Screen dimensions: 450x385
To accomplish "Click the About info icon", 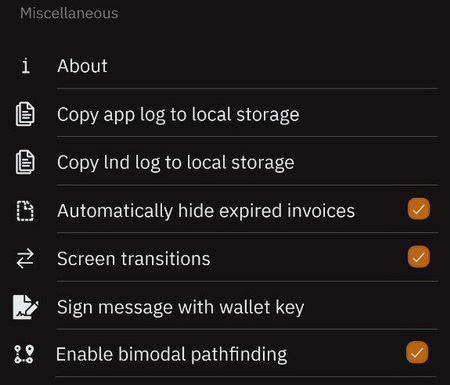I will 25,66.
